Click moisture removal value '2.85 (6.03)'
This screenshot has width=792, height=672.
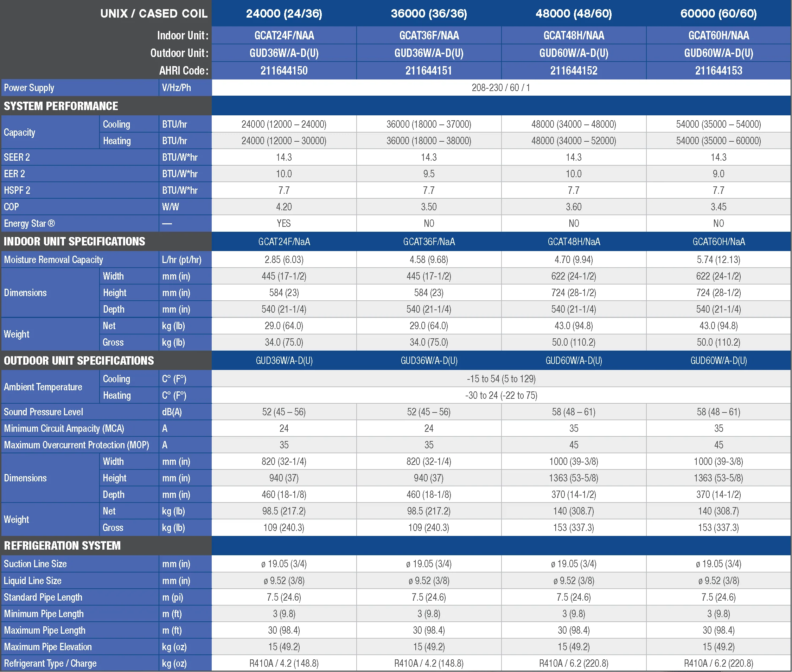click(284, 260)
